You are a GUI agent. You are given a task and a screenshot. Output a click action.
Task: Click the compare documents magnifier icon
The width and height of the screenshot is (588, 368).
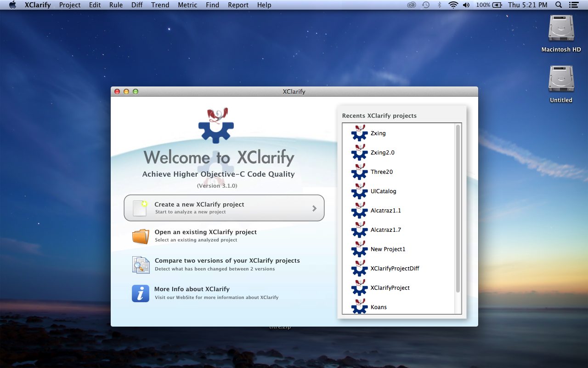141,264
